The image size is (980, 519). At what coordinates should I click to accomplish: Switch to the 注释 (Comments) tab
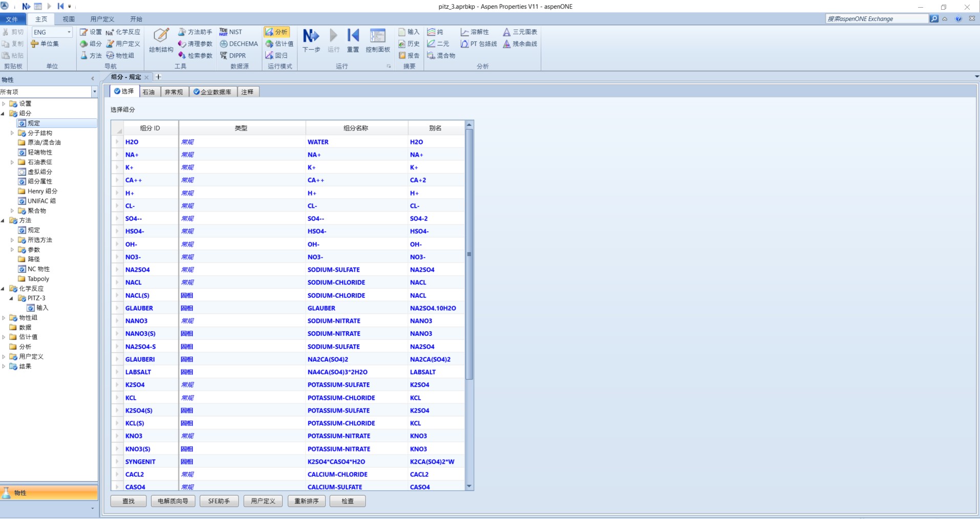(248, 92)
